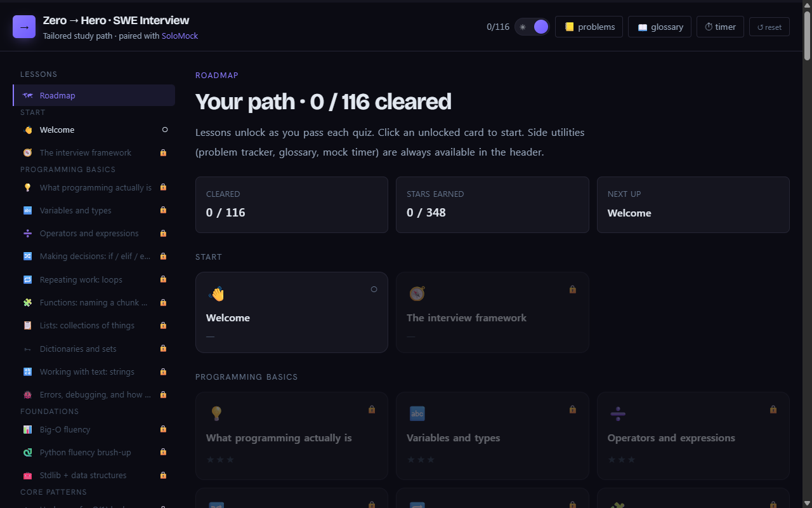Image resolution: width=812 pixels, height=508 pixels.
Task: Click the stars on Operators card
Action: (x=622, y=459)
